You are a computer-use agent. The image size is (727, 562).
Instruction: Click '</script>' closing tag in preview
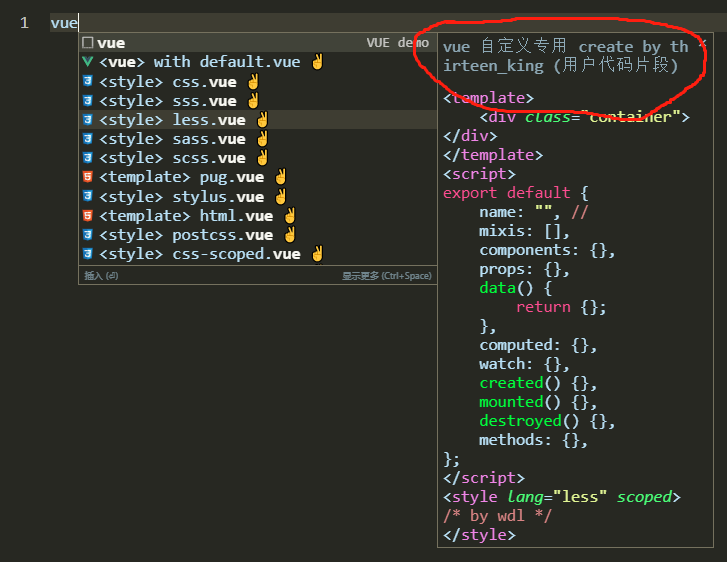click(x=484, y=478)
